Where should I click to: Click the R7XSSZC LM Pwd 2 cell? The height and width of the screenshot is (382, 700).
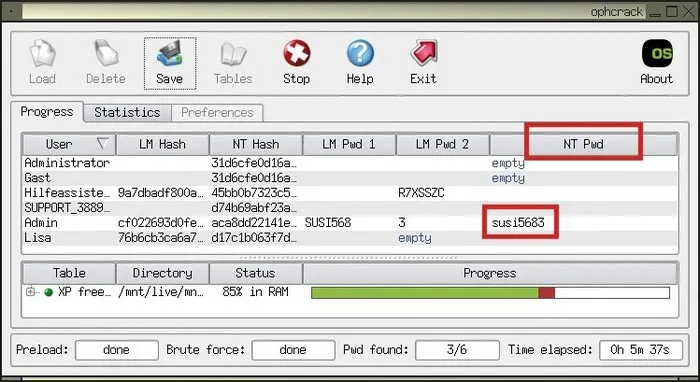click(x=421, y=193)
